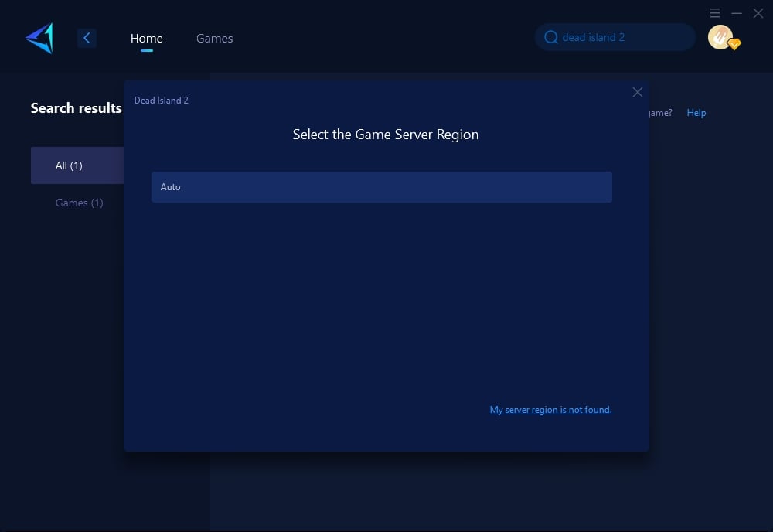Viewport: 773px width, 532px height.
Task: Open the hamburger menu icon
Action: pyautogui.click(x=715, y=13)
